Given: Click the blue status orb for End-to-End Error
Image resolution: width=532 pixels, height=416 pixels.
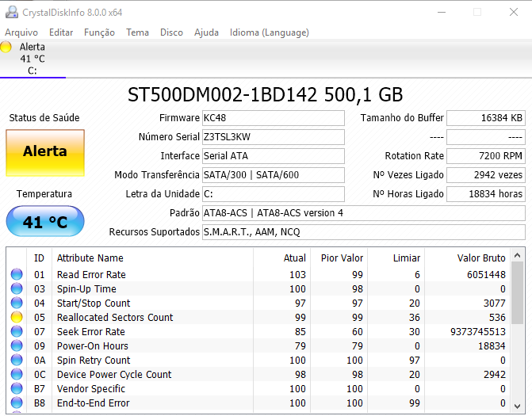Looking at the screenshot, I should [x=17, y=403].
